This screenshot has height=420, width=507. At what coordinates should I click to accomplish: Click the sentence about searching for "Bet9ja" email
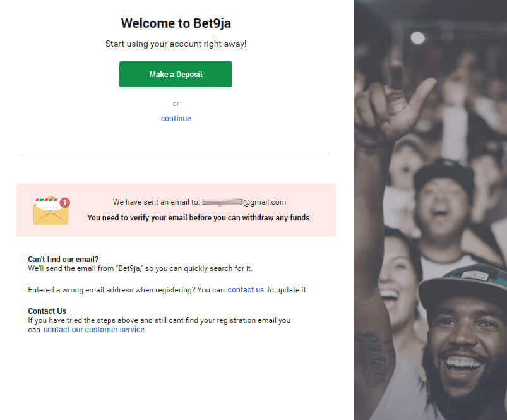coord(140,268)
